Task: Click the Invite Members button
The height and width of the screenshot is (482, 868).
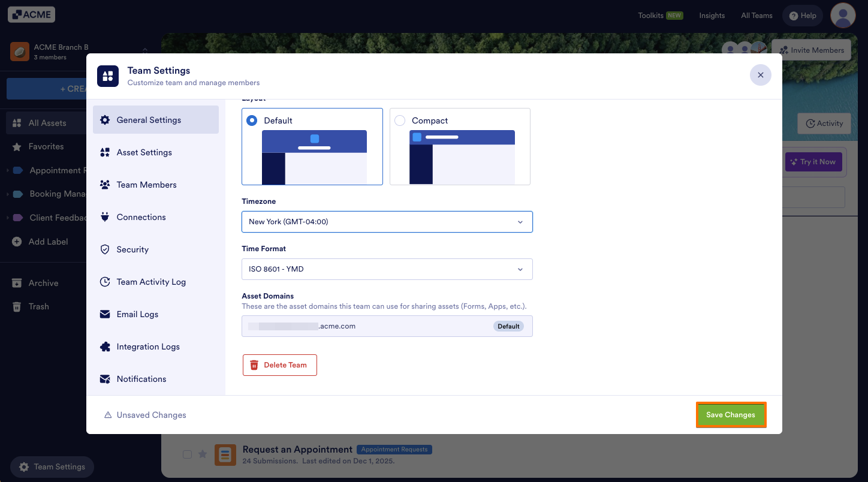Action: point(812,50)
